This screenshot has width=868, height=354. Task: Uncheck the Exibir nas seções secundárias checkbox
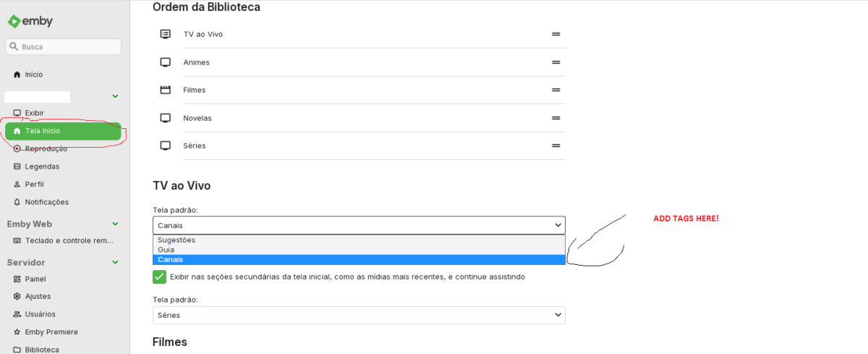coord(160,277)
